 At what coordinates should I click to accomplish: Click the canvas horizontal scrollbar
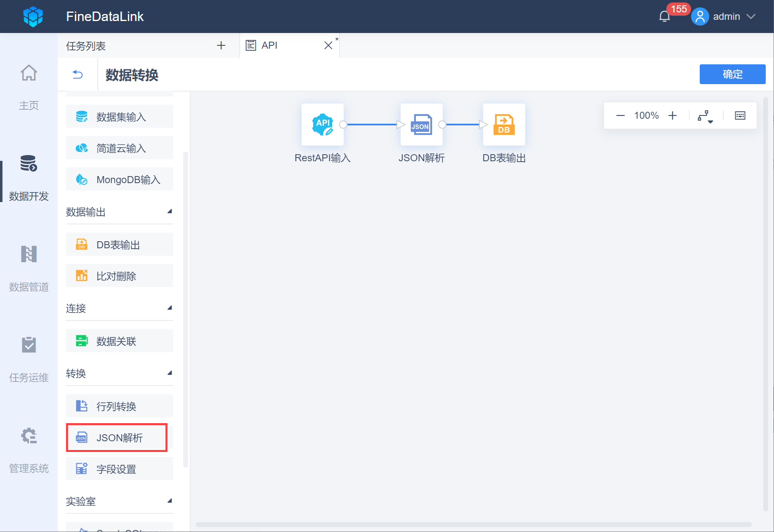point(473,525)
